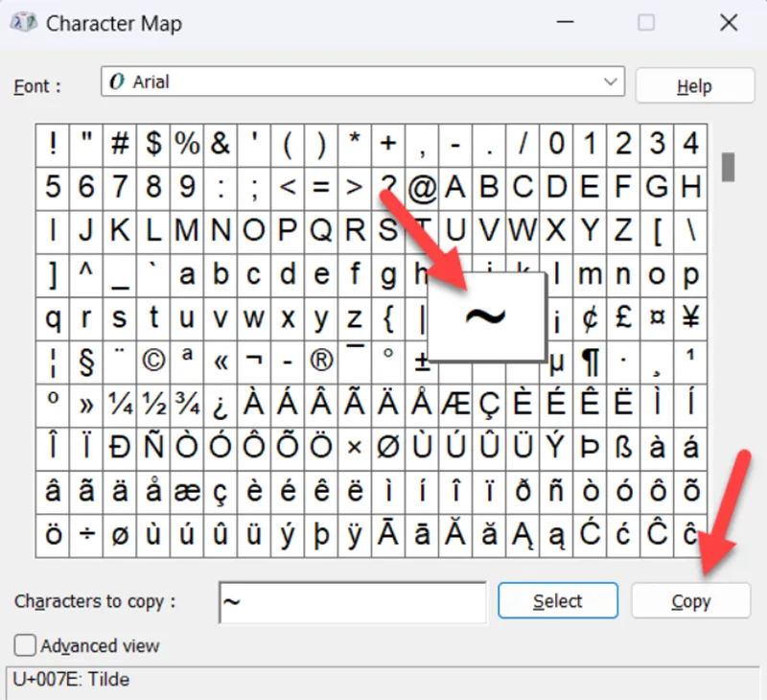The width and height of the screenshot is (767, 700).
Task: Select the sharp s ß character
Action: 623,449
